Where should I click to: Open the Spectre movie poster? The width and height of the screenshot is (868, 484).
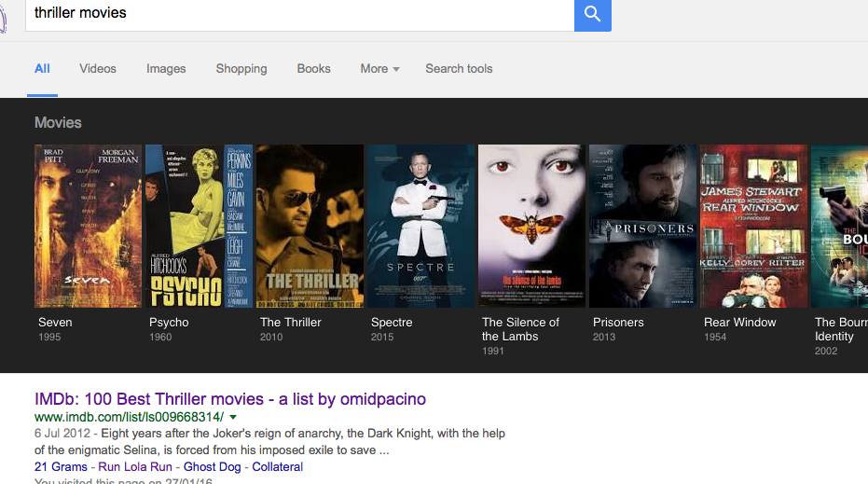point(420,226)
